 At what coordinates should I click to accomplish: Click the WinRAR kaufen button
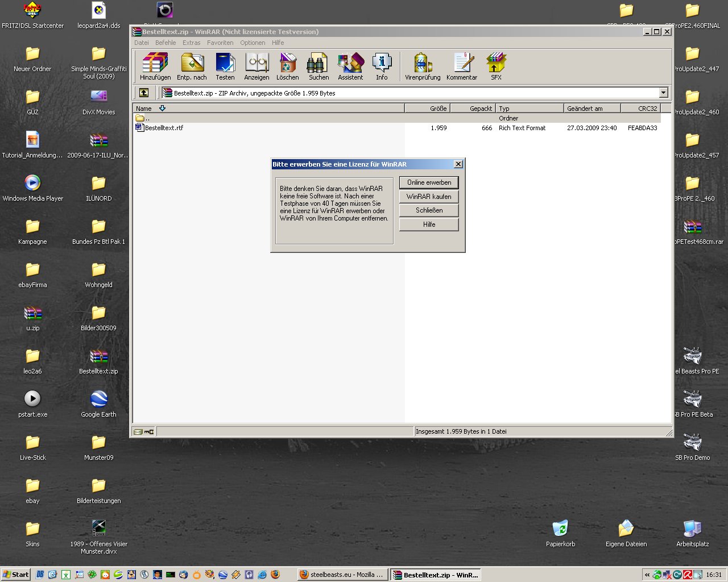pos(429,197)
